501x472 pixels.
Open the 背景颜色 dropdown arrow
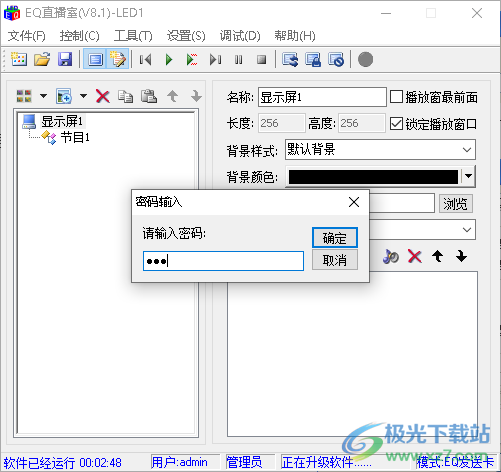pyautogui.click(x=468, y=176)
